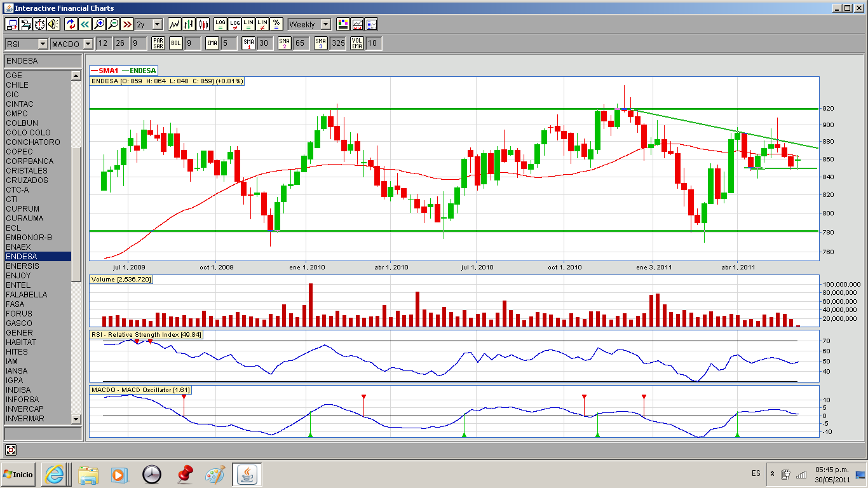
Task: Refresh the chart data
Action: (71, 24)
